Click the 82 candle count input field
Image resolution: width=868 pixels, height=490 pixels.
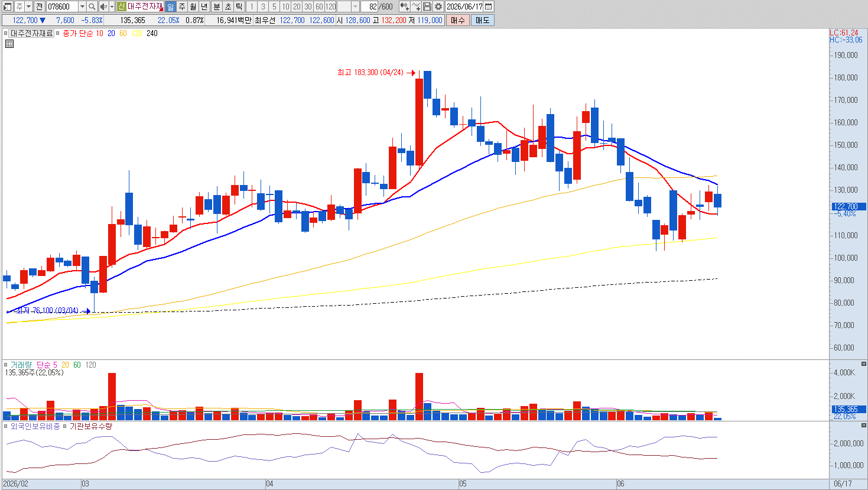click(x=369, y=7)
